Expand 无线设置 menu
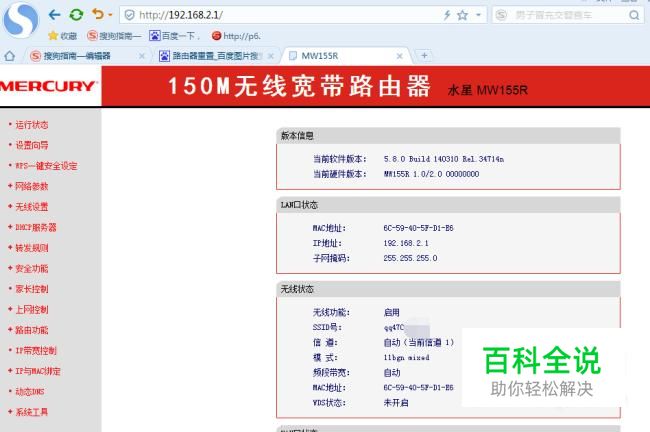650x432 pixels. click(x=32, y=207)
